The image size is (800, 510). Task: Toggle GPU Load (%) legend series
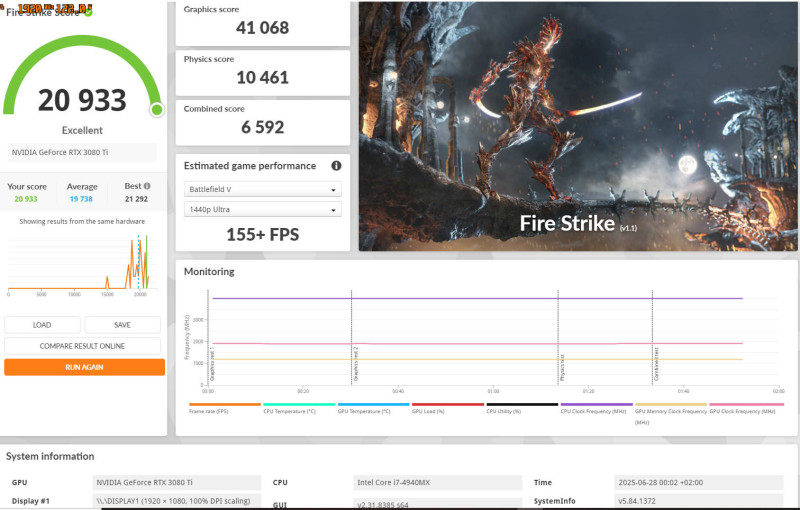(447, 408)
